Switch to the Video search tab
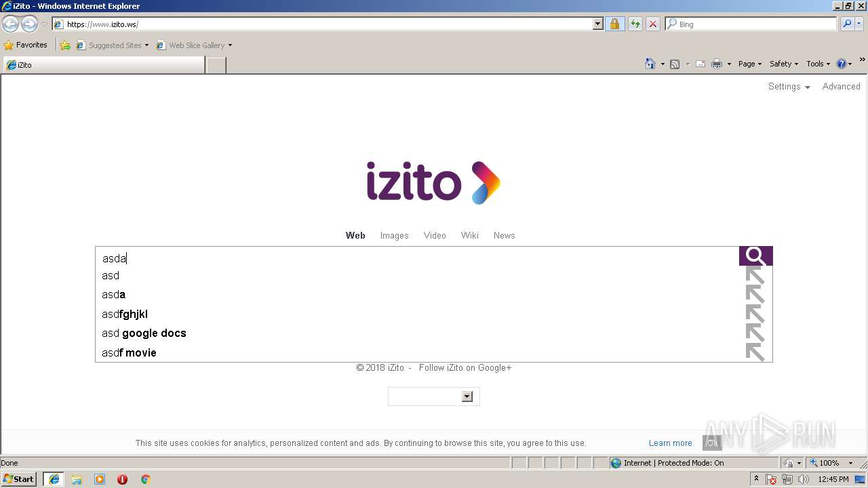Viewport: 868px width, 488px height. (x=435, y=235)
